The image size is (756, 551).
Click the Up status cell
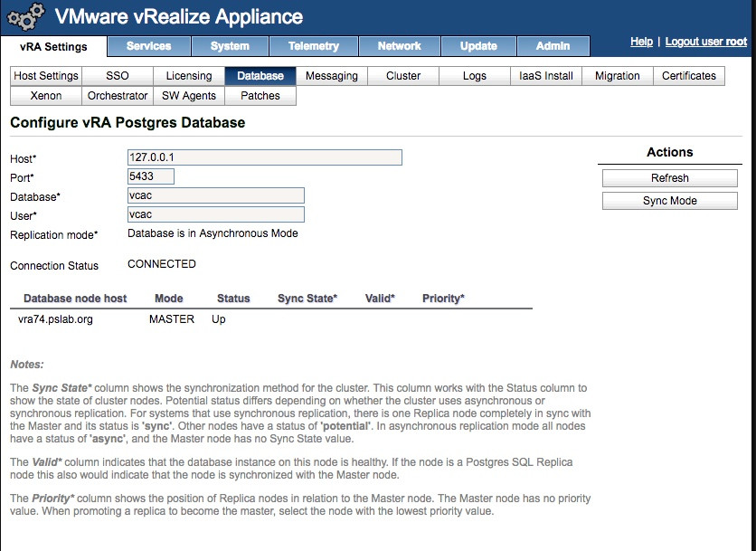click(x=219, y=319)
